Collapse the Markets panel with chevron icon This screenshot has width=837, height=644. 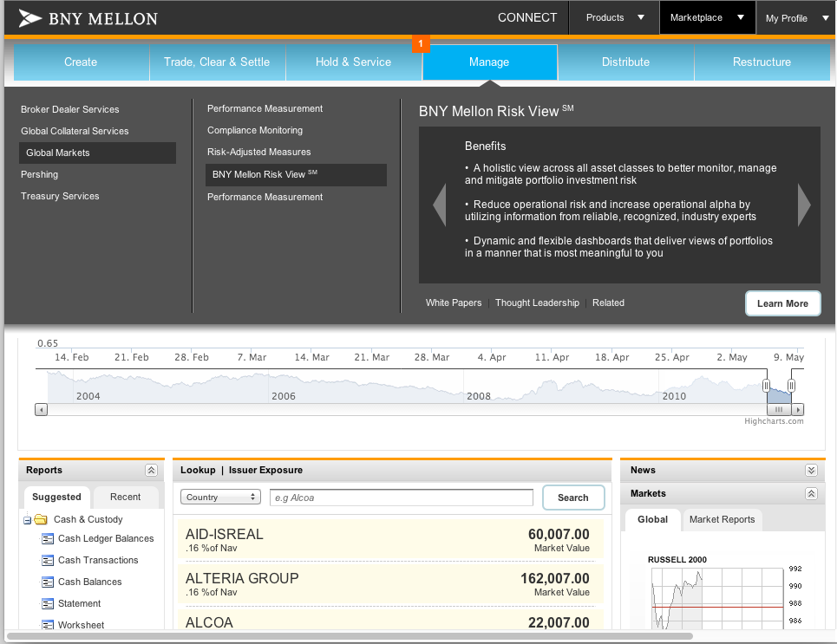coord(811,493)
